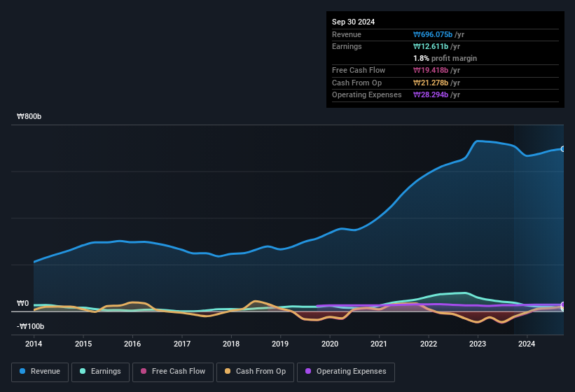Hide the Free Cash Flow series
This screenshot has width=575, height=392.
click(x=173, y=372)
